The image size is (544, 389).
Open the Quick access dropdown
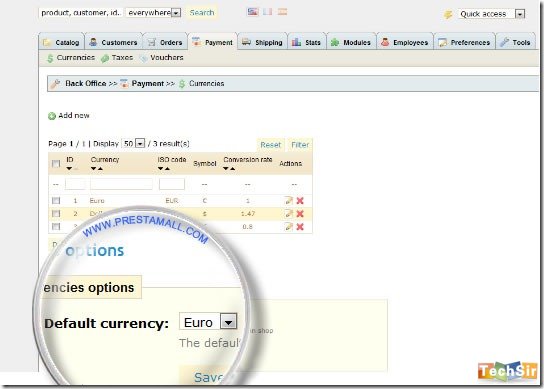tap(491, 14)
